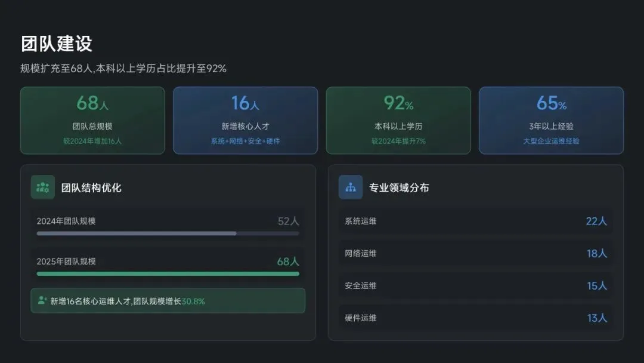Click the add-user icon in green banner
Screen dimensions: 644x363
coord(42,301)
